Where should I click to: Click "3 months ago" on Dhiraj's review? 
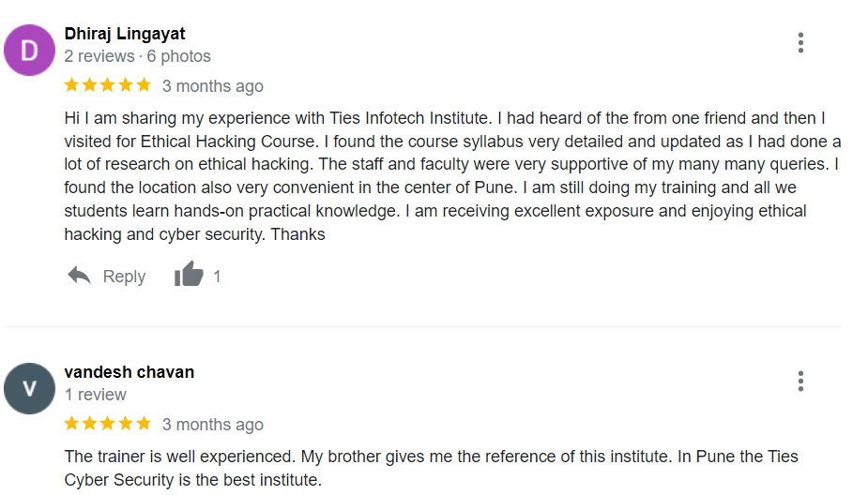click(x=212, y=86)
